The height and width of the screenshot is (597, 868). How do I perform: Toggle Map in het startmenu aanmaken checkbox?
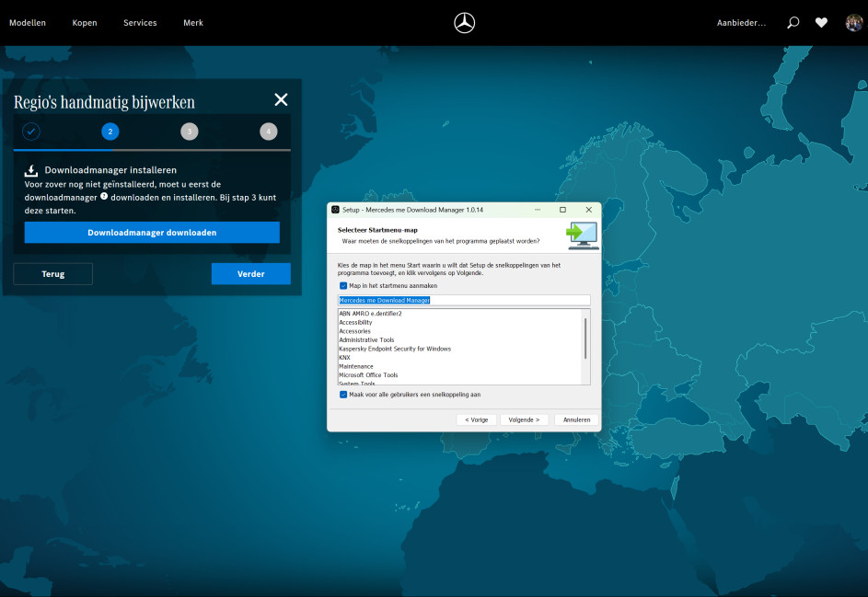[x=343, y=286]
